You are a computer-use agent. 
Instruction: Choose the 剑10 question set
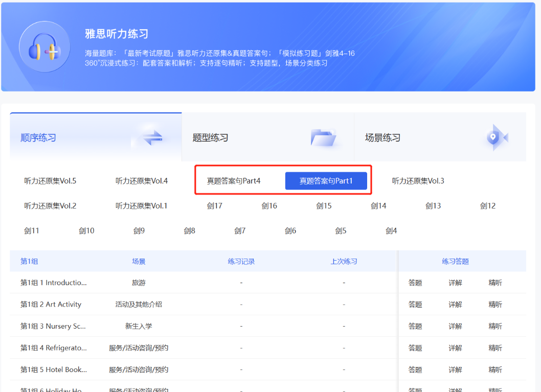pyautogui.click(x=86, y=230)
